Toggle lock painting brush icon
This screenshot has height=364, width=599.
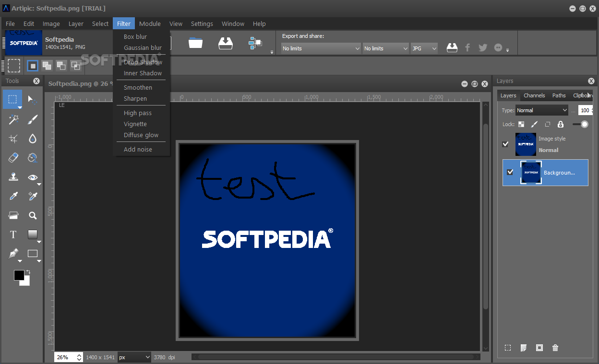pos(534,124)
